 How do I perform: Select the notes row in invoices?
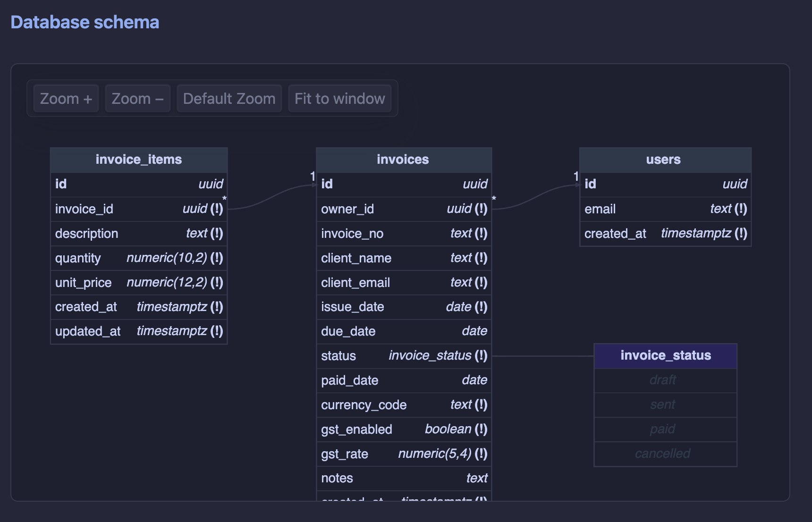[403, 478]
